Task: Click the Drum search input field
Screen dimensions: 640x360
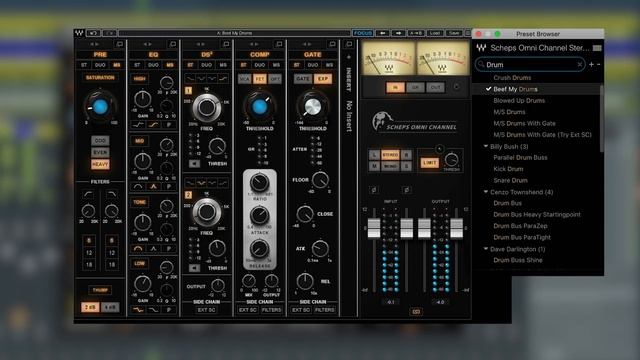Action: click(x=530, y=64)
